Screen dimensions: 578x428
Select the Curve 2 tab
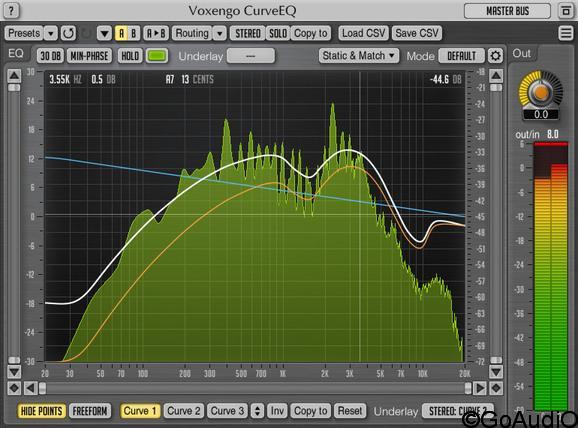pos(184,411)
